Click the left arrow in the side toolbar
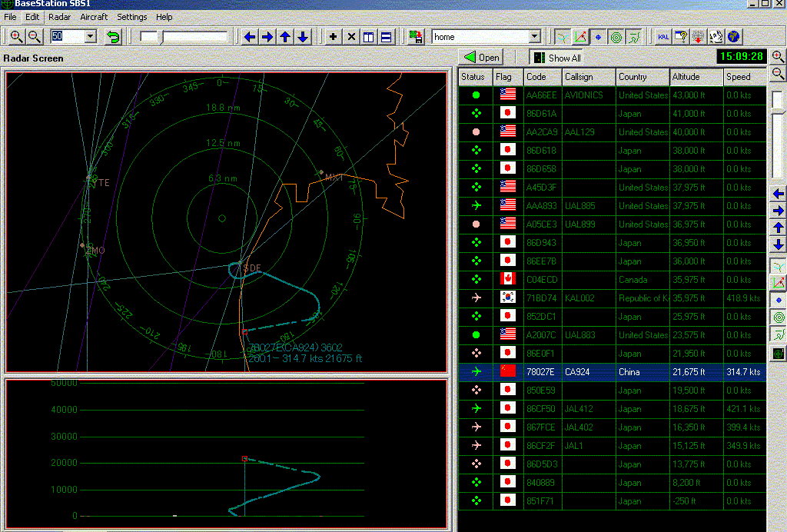Screen dimensions: 787x532 pos(779,194)
